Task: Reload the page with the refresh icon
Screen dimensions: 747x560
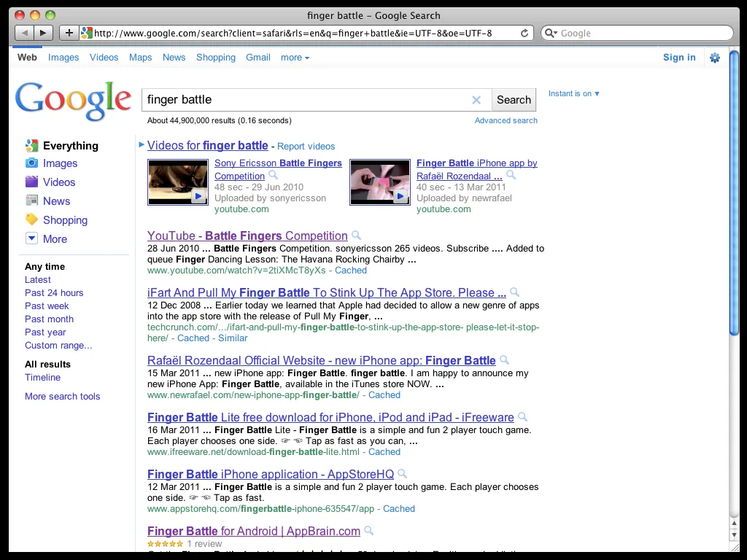Action: pos(524,33)
